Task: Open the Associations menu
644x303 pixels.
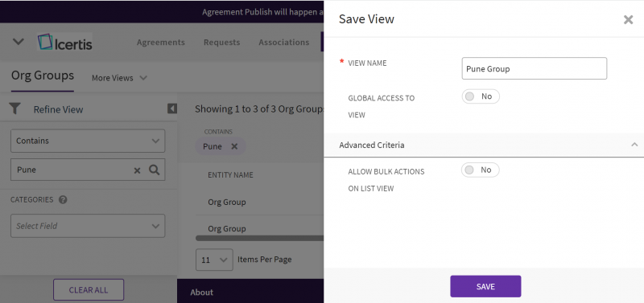Action: tap(284, 43)
